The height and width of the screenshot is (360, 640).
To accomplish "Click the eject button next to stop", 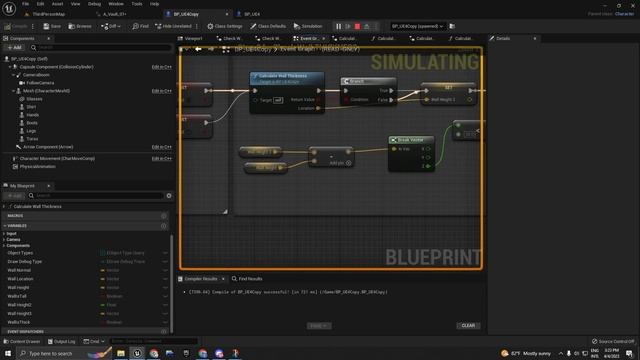I will coord(367,26).
